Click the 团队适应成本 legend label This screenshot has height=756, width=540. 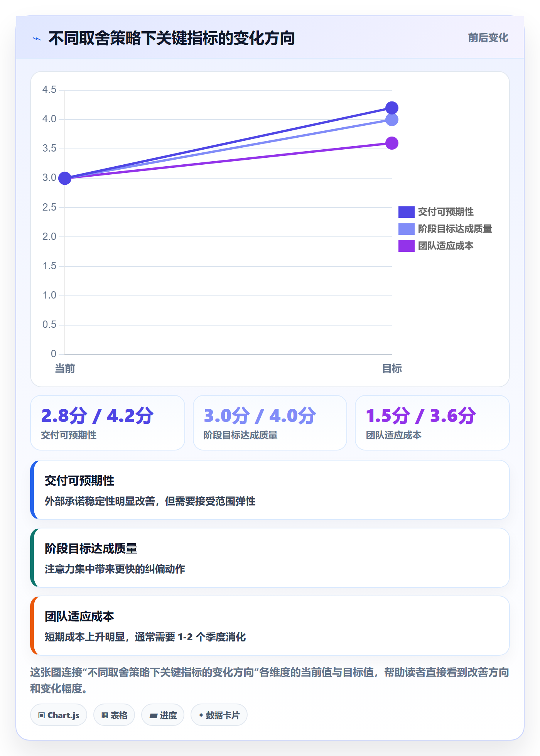pos(445,246)
